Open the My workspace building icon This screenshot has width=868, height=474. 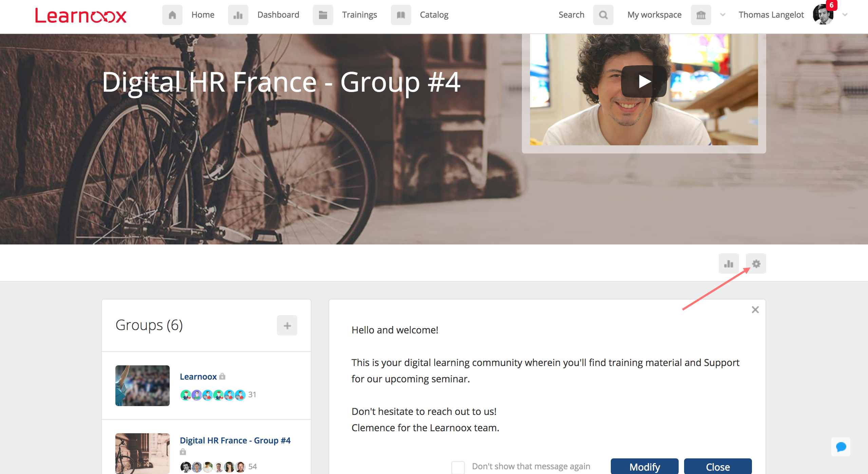(x=701, y=15)
